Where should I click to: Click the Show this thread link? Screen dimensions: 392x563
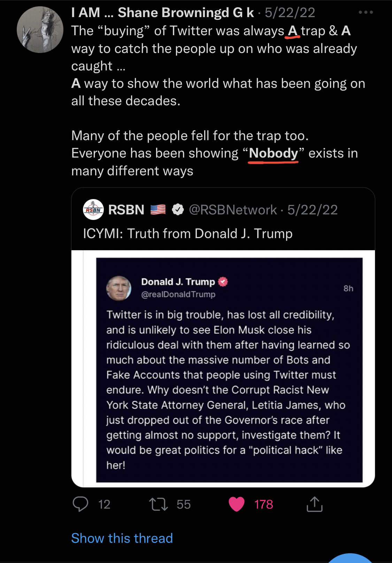122,538
